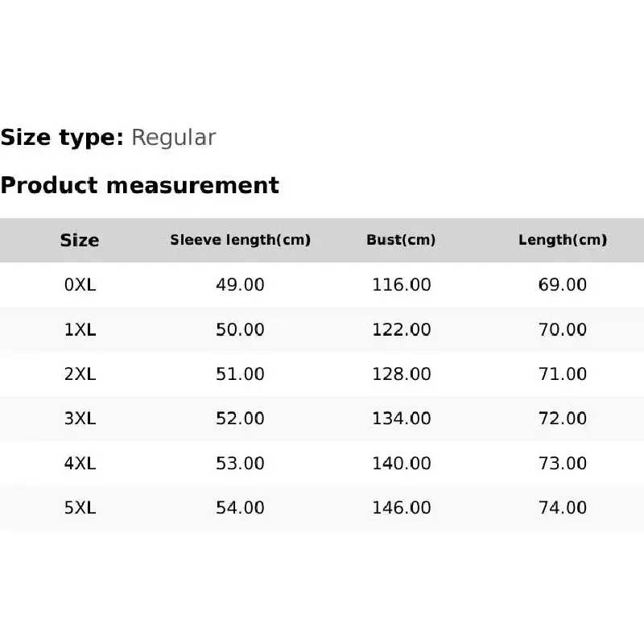
Task: Click the Size type label
Action: click(x=62, y=138)
